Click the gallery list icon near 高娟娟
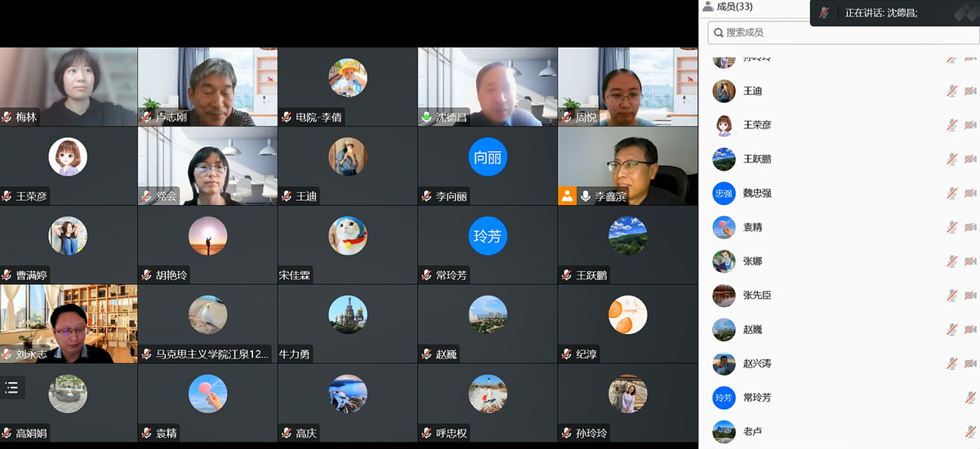This screenshot has width=980, height=449. coord(11,388)
